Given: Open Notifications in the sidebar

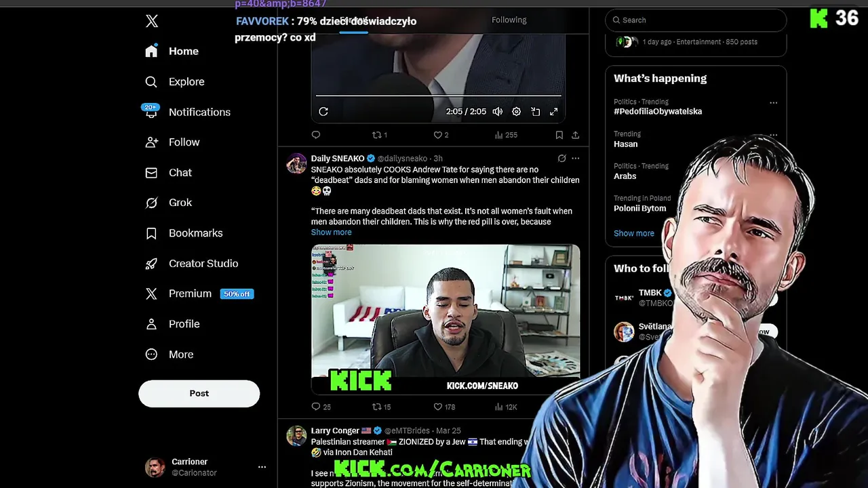Looking at the screenshot, I should (188, 112).
